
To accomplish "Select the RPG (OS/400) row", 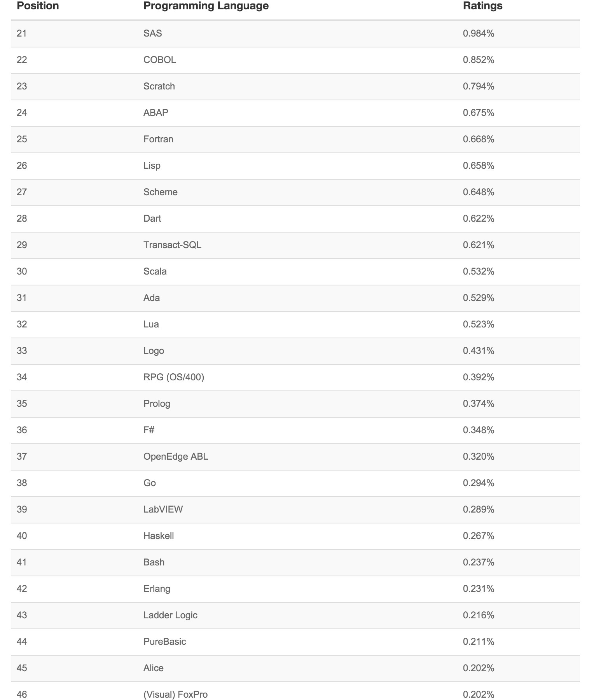I will [173, 377].
